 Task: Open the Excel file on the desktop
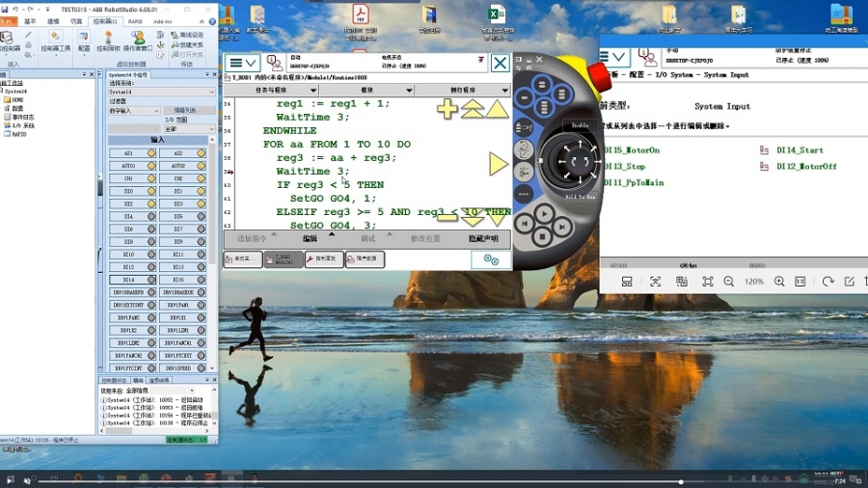[496, 16]
